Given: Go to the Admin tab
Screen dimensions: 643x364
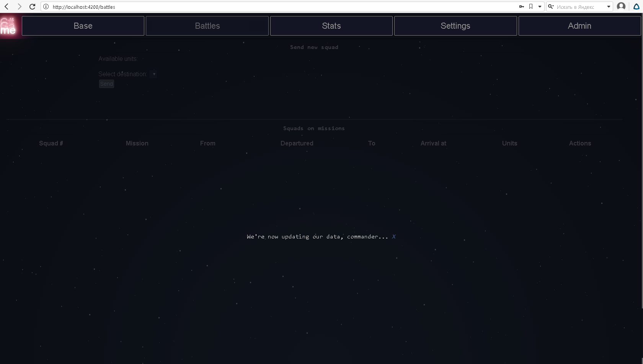Looking at the screenshot, I should [x=579, y=26].
